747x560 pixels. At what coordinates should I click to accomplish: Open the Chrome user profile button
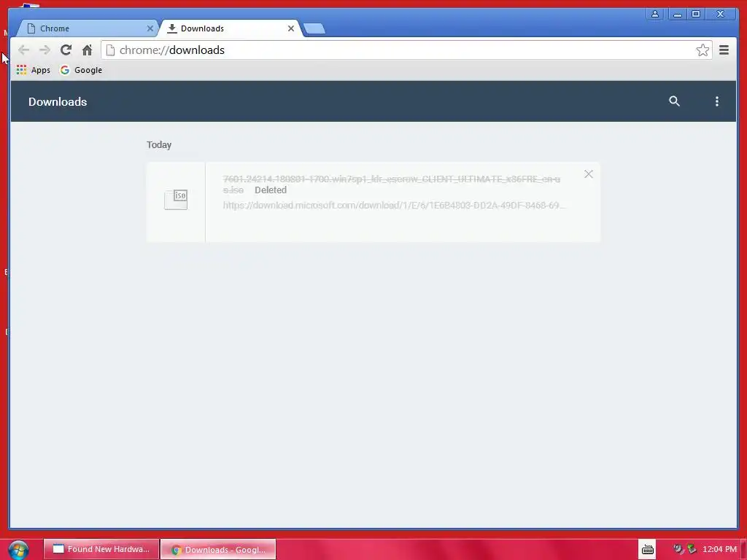click(655, 15)
